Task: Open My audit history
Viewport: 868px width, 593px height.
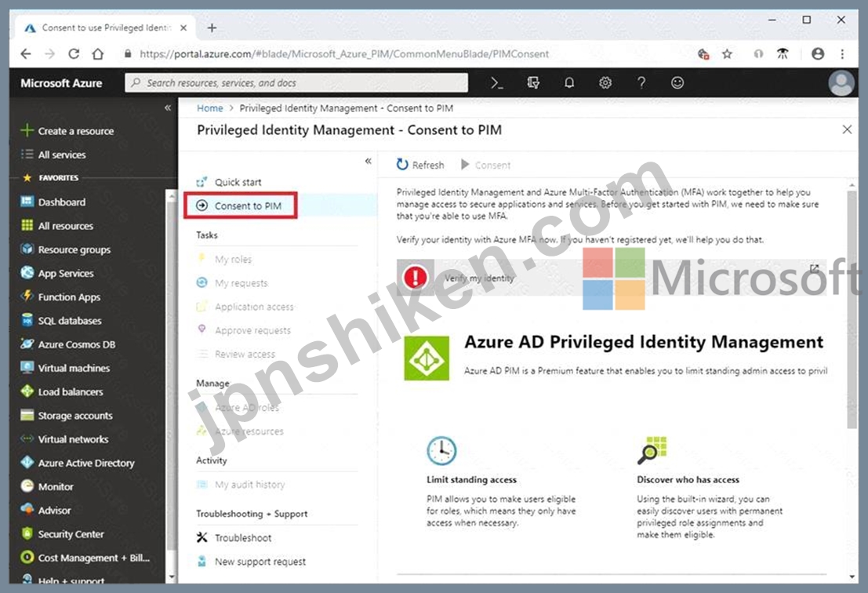Action: (x=241, y=485)
